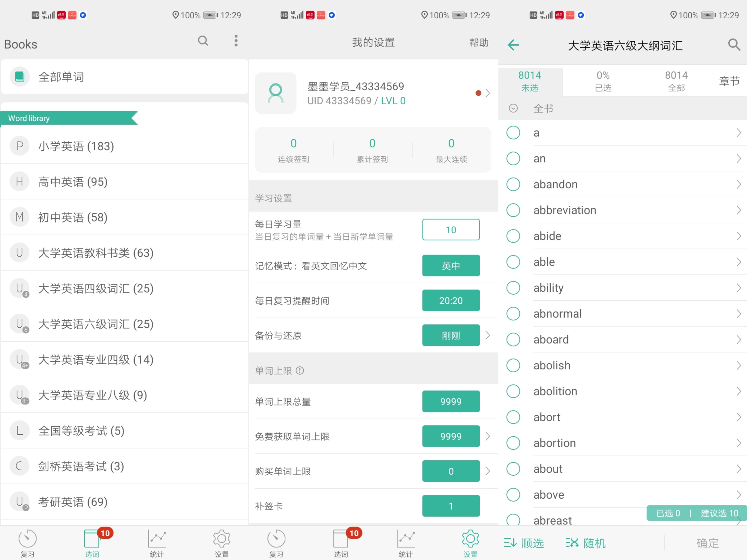The image size is (747, 560).
Task: Check the circle next to word ability
Action: click(x=513, y=288)
